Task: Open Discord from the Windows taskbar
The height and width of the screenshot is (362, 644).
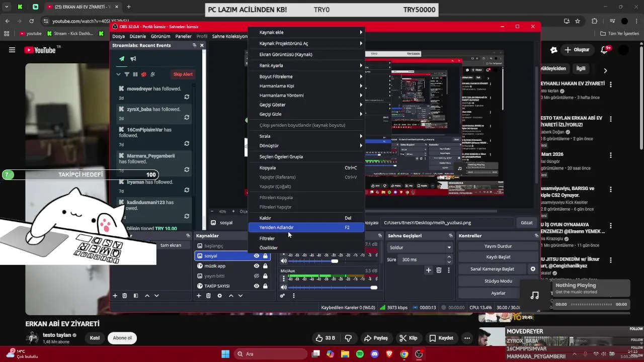Action: tap(374, 354)
